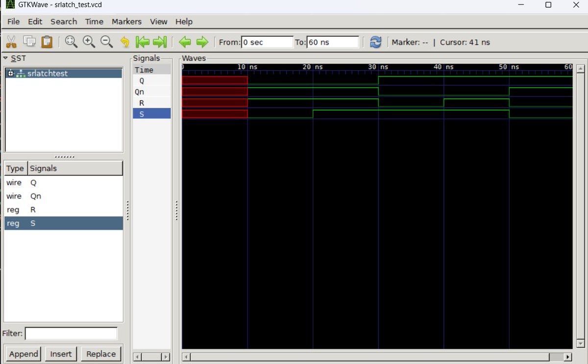Minimize the GTKWave window
The width and height of the screenshot is (588, 364).
point(521,5)
